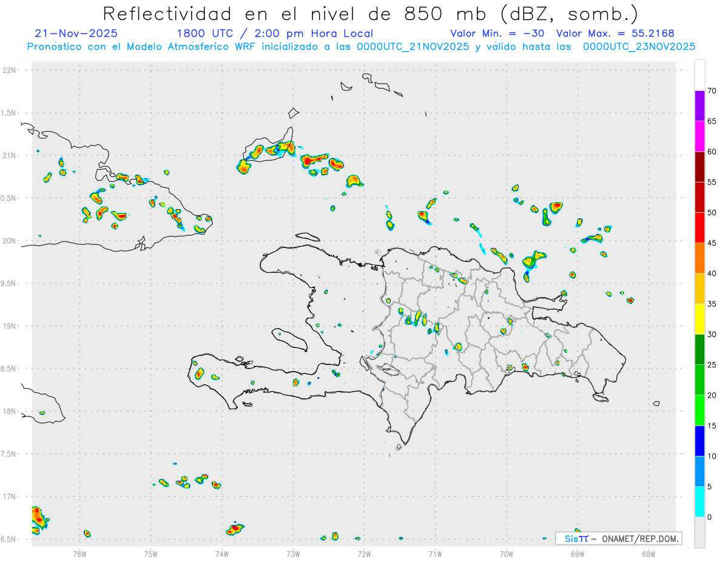The width and height of the screenshot is (728, 562).
Task: Click the colorbar tick label '50'
Action: point(713,213)
